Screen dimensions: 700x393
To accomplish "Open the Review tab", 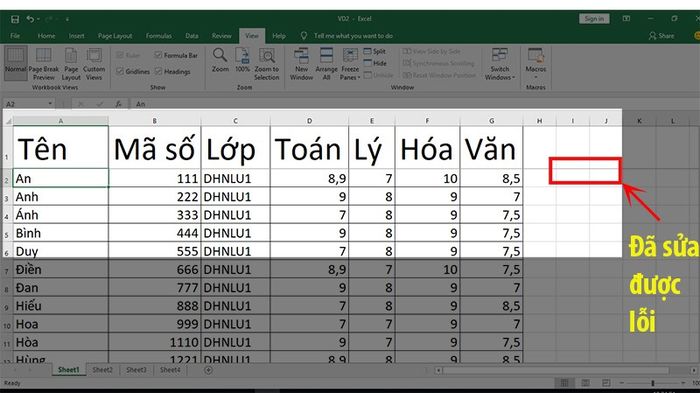I will pyautogui.click(x=221, y=36).
